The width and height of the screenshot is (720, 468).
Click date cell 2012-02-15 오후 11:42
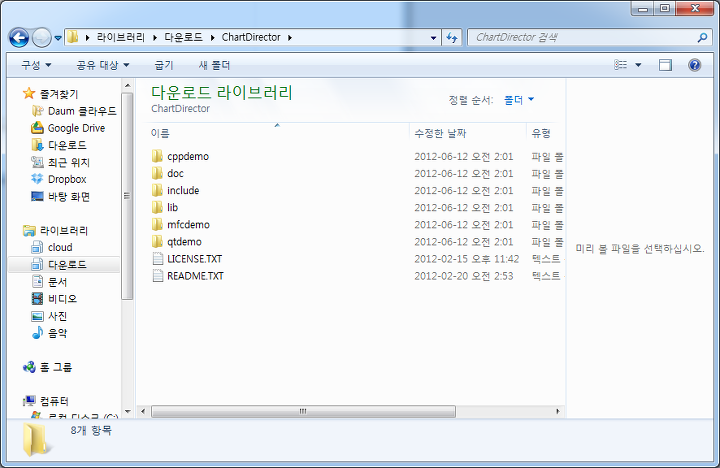click(x=467, y=259)
